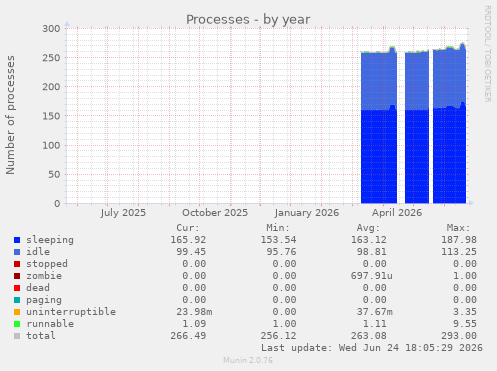Click the 'zombie' legend label
This screenshot has width=497, height=371.
coord(44,276)
